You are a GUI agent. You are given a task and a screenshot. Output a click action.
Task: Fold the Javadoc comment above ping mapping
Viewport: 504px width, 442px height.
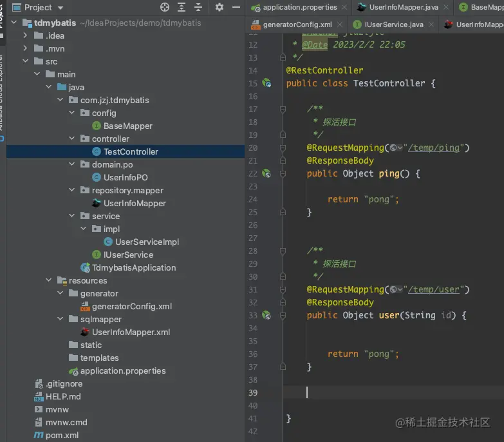283,110
